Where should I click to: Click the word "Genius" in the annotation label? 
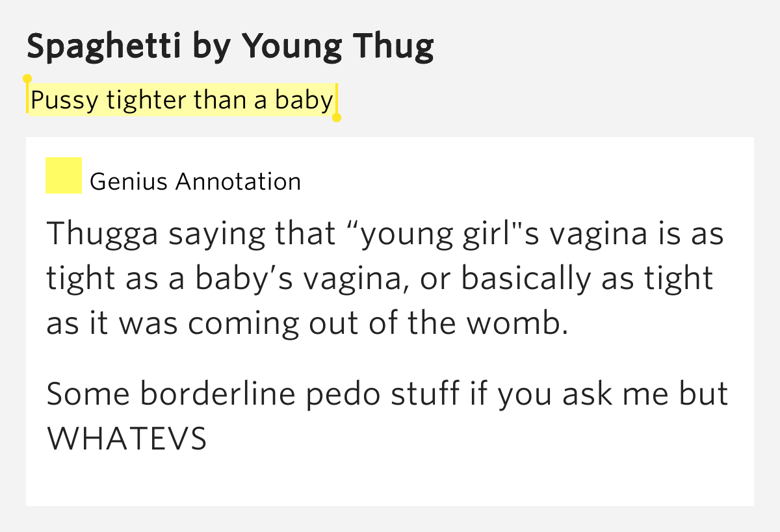(129, 181)
